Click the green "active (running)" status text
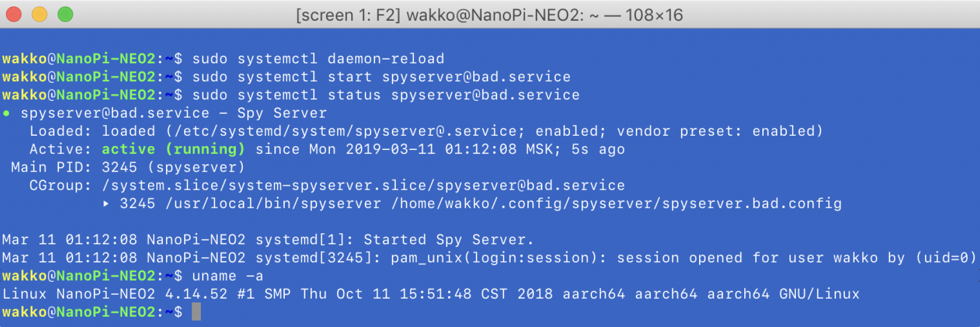 click(x=173, y=149)
